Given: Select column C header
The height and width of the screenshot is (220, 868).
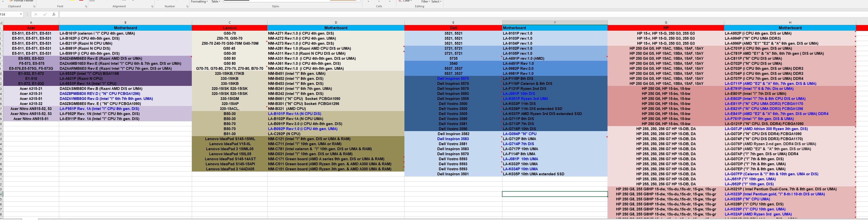Looking at the screenshot, I should pyautogui.click(x=229, y=23).
